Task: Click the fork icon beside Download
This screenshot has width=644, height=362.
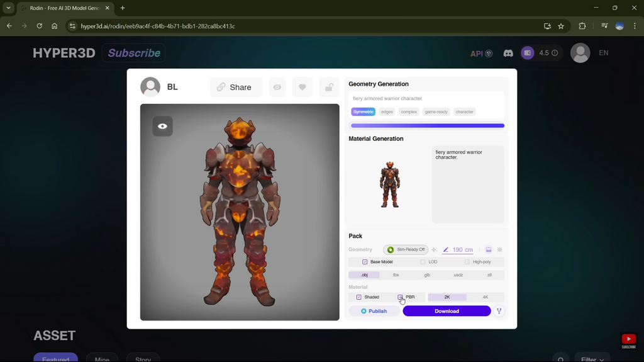Action: point(499,311)
